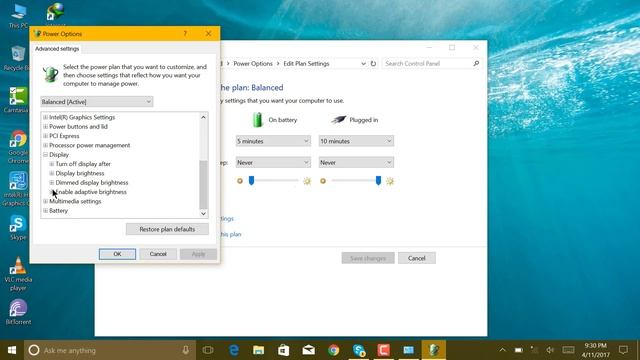Open the address bar history dropdown arrow
Viewport: 640px width, 360px height.
tap(363, 64)
